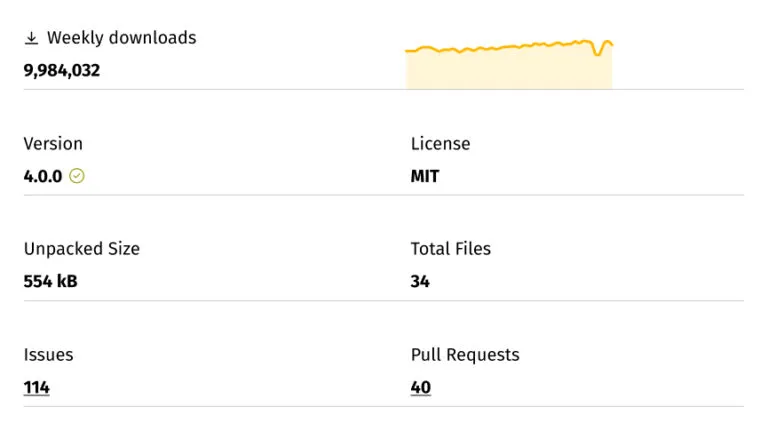Click the 34 total files value

pyautogui.click(x=420, y=281)
